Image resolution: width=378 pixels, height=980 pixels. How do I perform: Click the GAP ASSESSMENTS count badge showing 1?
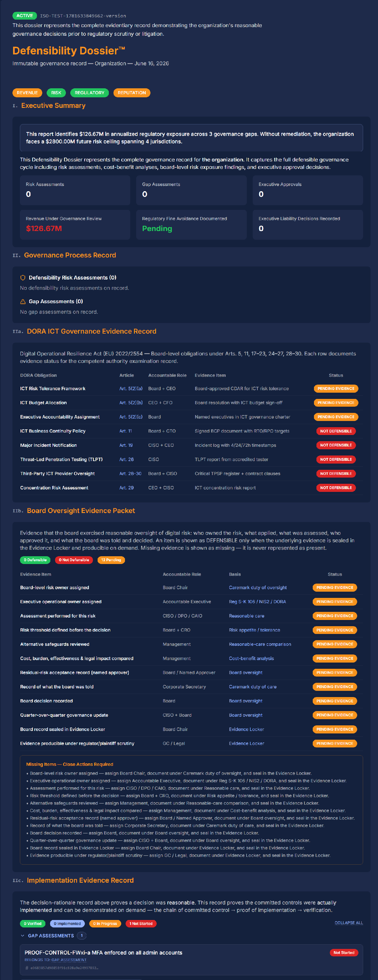[x=81, y=936]
